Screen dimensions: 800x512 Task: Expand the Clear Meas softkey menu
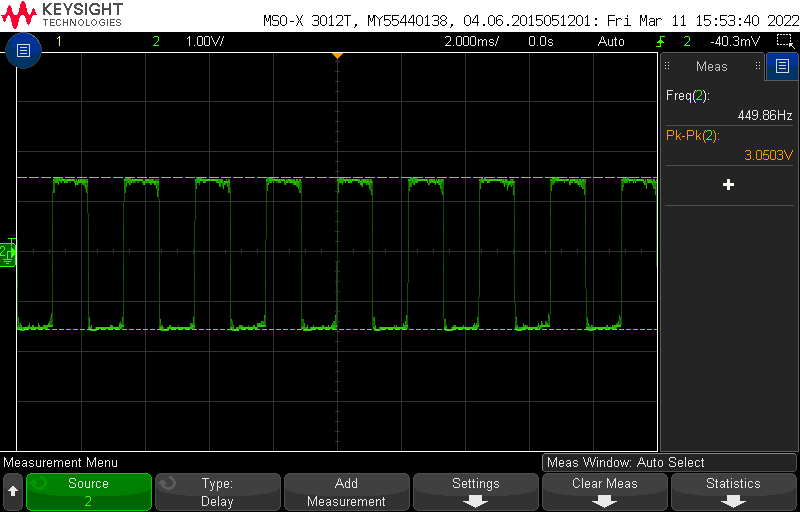coord(604,491)
